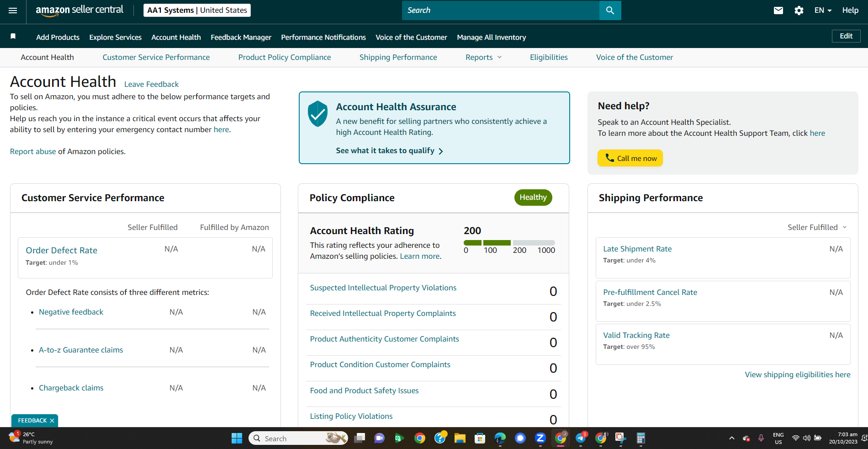Click the Help link at top right
Image resolution: width=868 pixels, height=449 pixels.
pos(850,10)
